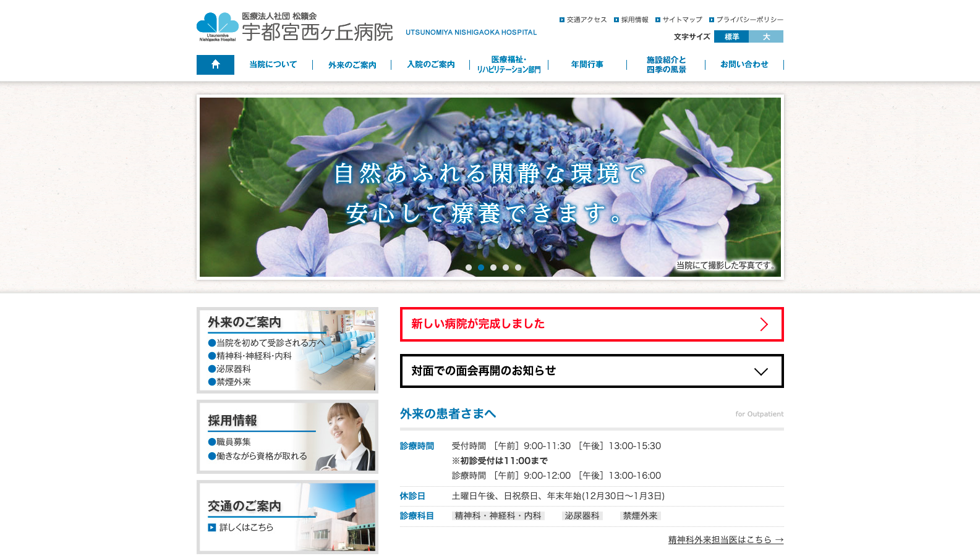This screenshot has height=556, width=980.
Task: Select the third carousel dot
Action: point(493,267)
